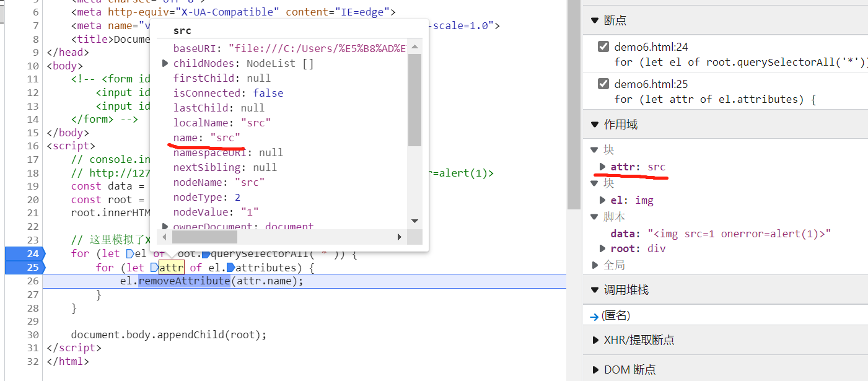Uncheck the demo6.html:25 breakpoint checkbox
The image size is (868, 381).
click(x=603, y=84)
